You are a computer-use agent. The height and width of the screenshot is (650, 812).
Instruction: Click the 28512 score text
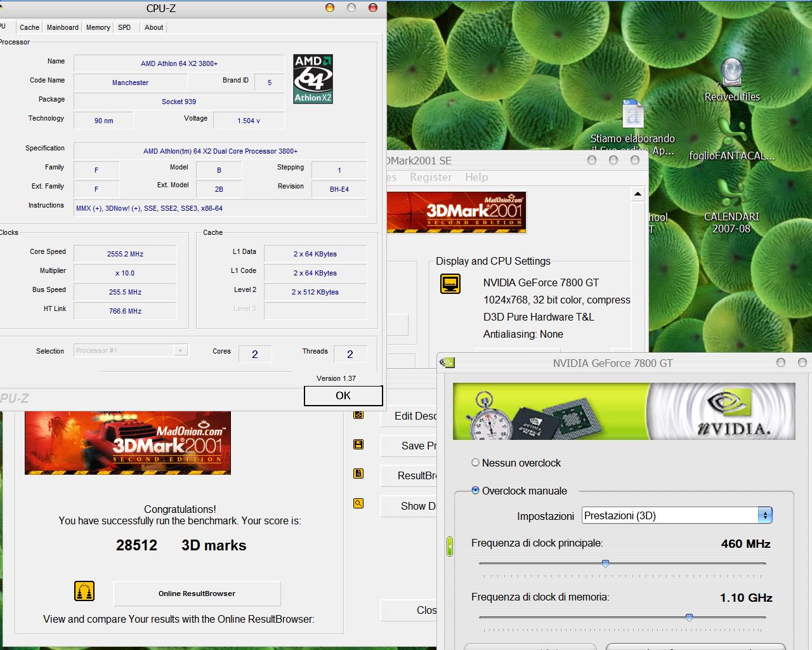[x=136, y=545]
